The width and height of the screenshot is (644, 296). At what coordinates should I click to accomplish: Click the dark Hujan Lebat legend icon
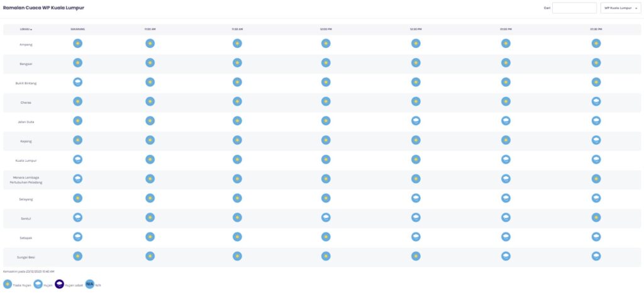point(60,284)
